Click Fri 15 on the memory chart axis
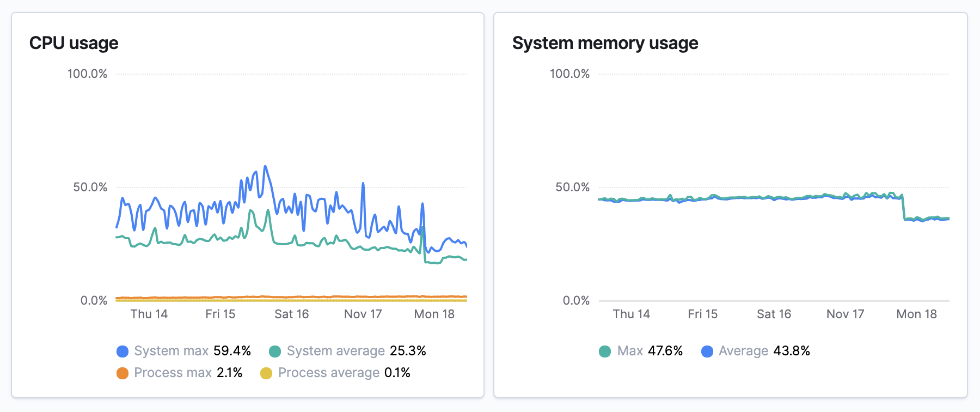 [x=703, y=314]
